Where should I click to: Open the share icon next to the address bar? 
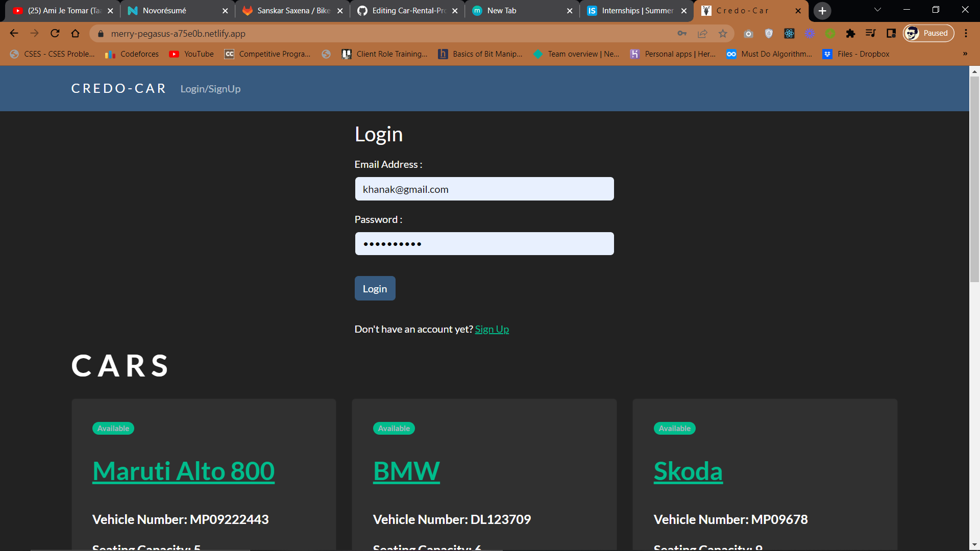(703, 34)
